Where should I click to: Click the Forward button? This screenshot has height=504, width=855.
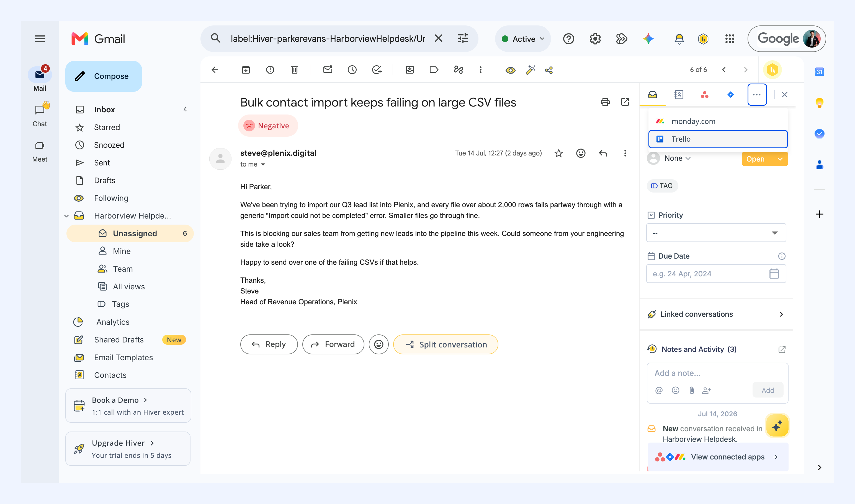click(x=333, y=344)
